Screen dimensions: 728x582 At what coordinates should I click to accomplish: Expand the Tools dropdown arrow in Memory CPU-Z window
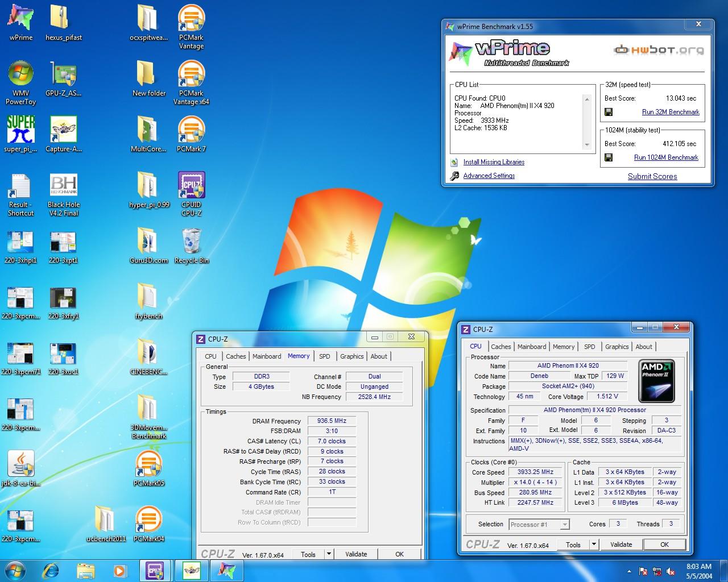328,554
